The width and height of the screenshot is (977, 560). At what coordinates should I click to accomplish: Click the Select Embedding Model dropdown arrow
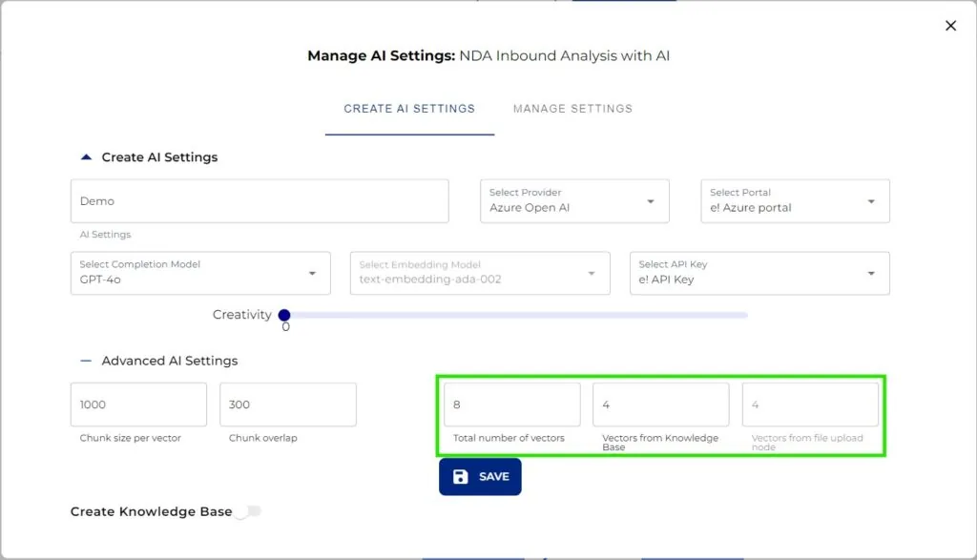click(x=592, y=274)
